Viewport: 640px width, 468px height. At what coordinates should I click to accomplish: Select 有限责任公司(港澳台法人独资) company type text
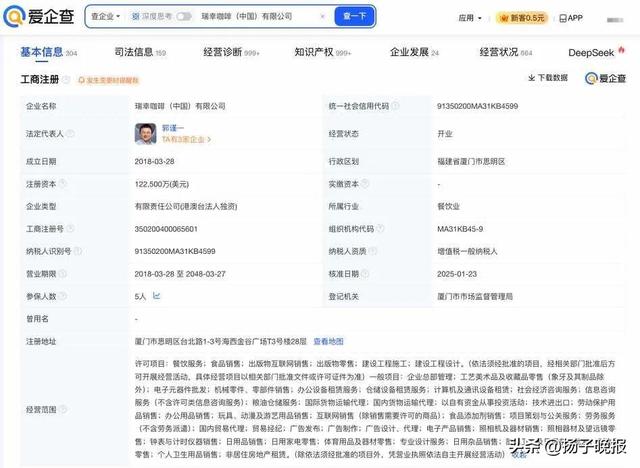tap(186, 206)
